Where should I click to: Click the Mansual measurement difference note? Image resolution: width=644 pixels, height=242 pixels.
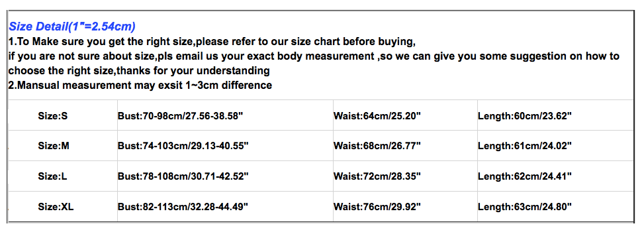140,85
